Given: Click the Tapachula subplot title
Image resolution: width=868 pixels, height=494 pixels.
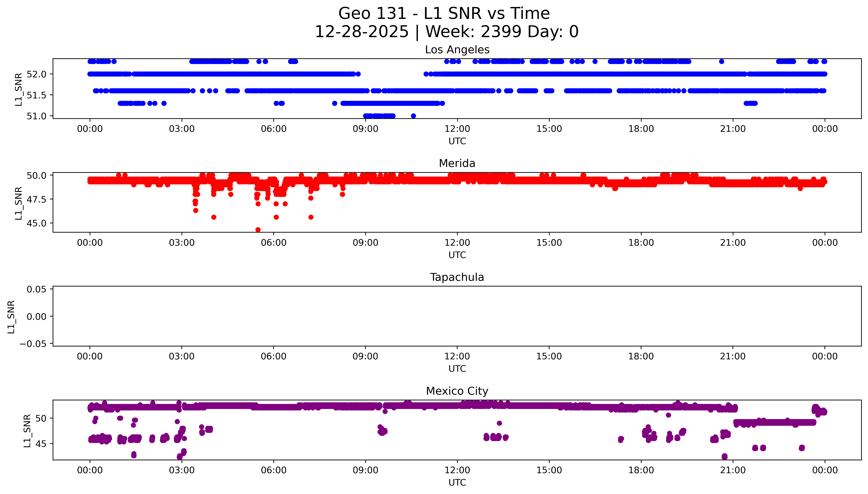Looking at the screenshot, I should (457, 277).
